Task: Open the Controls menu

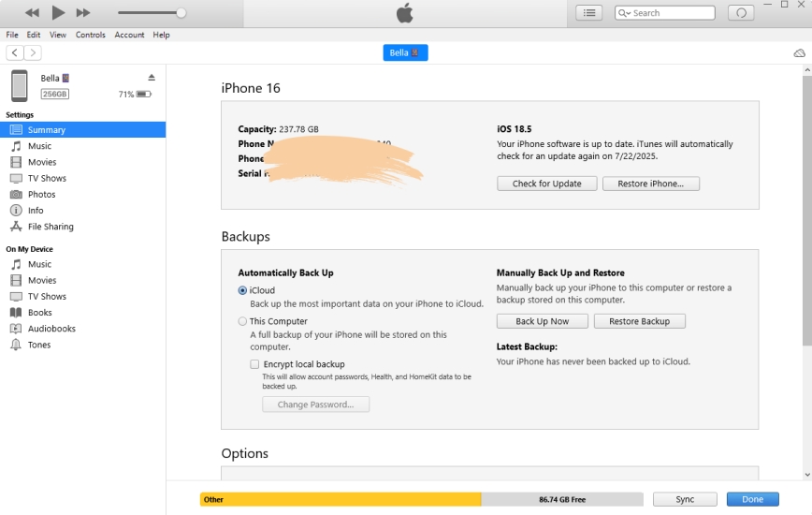Action: coord(91,35)
